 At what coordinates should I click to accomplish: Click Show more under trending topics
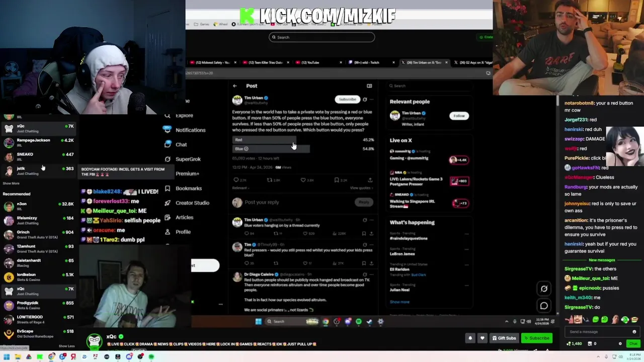click(x=399, y=302)
